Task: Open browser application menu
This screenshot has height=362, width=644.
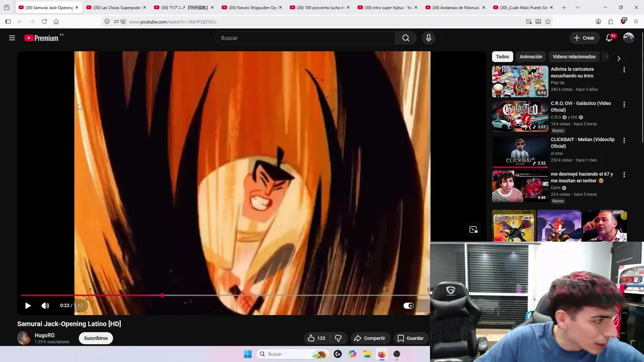Action: (636, 22)
